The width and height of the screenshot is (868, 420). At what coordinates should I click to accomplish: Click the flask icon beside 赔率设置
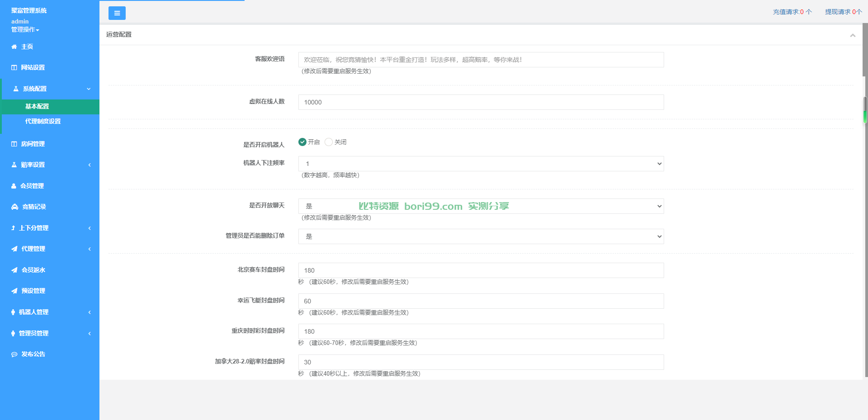pyautogui.click(x=14, y=165)
